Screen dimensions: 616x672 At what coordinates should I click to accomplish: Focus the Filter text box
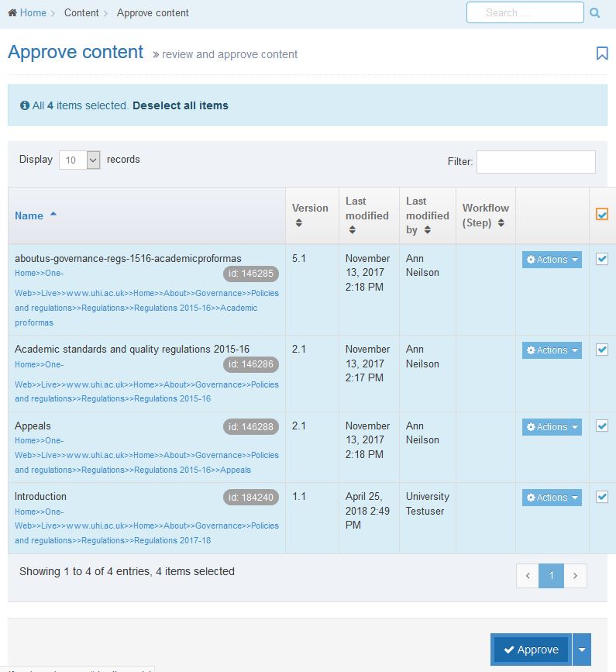click(536, 161)
